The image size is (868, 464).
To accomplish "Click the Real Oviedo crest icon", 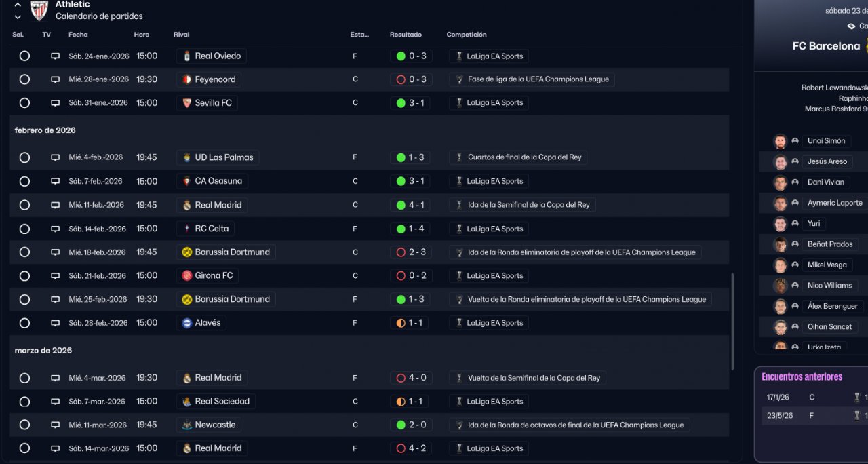I will (x=186, y=56).
